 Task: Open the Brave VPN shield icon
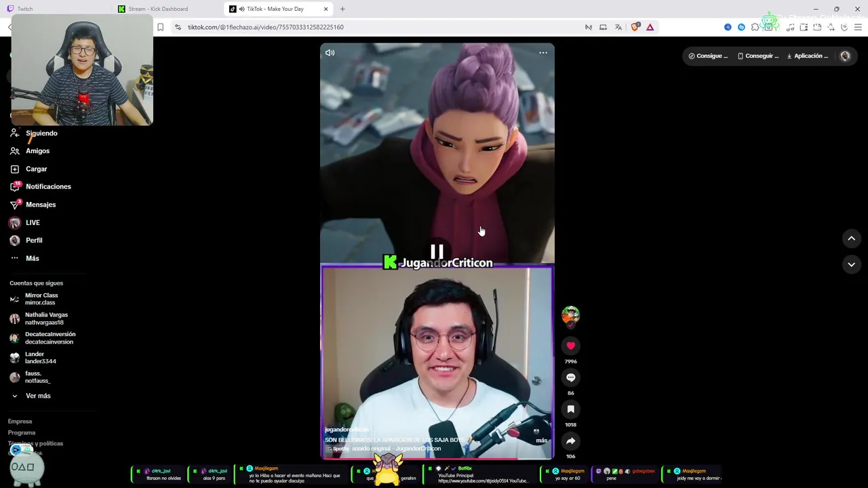point(844,27)
